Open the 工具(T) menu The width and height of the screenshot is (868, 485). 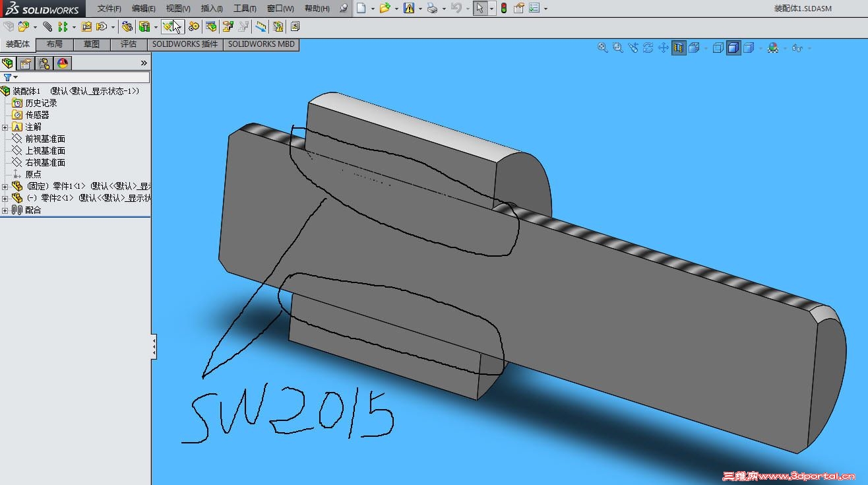[x=245, y=9]
